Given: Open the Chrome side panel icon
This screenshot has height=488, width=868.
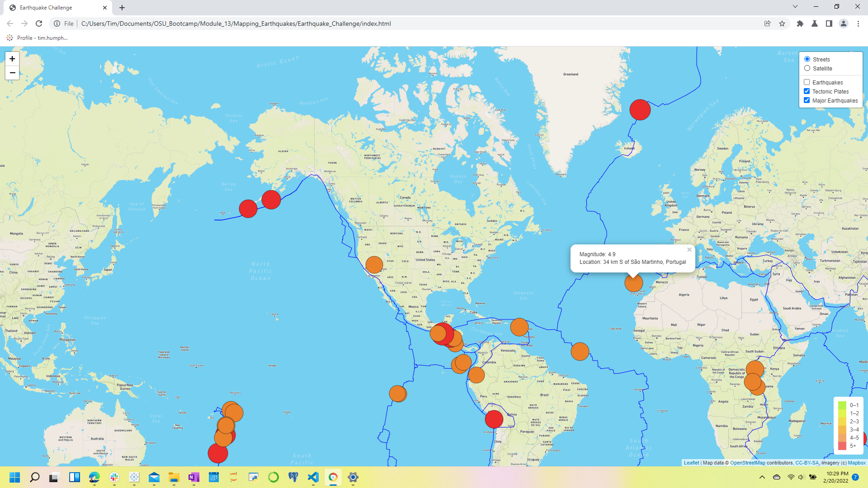Looking at the screenshot, I should 829,23.
